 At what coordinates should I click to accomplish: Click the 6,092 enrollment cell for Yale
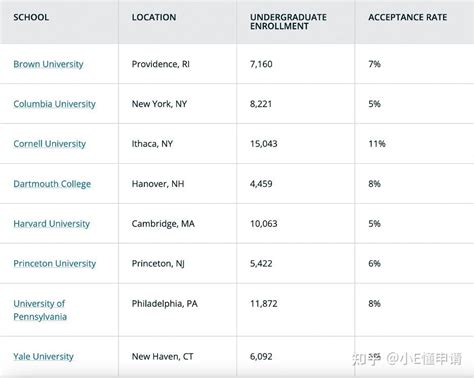pos(261,357)
